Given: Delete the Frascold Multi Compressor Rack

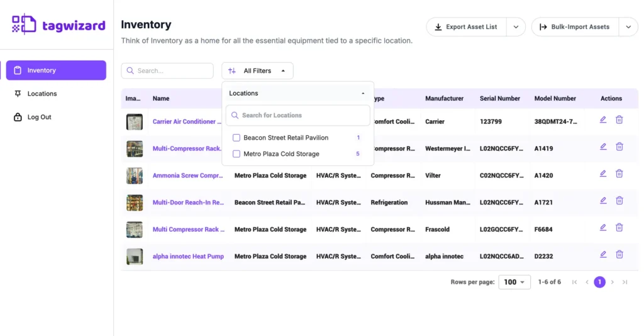Looking at the screenshot, I should (619, 227).
